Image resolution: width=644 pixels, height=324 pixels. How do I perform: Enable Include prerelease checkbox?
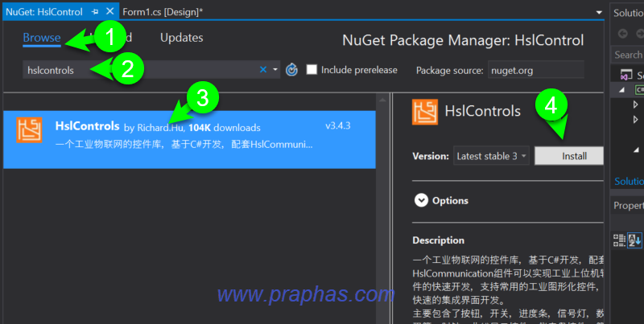(312, 70)
